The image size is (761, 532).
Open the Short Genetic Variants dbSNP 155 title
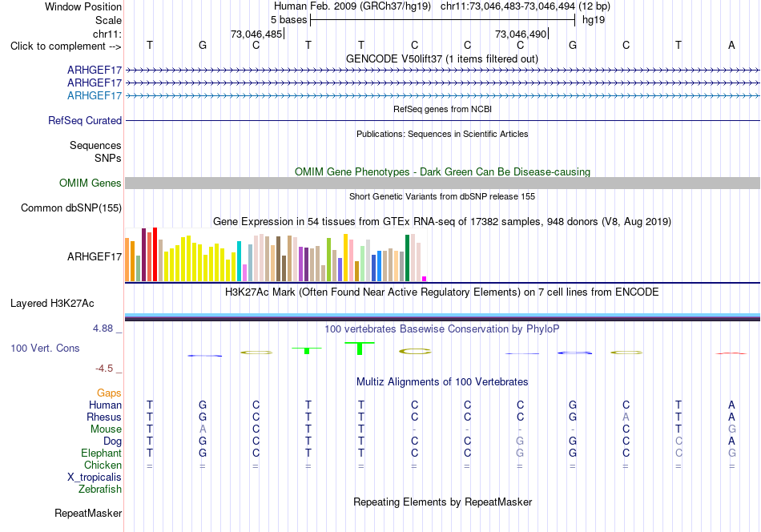(x=442, y=196)
